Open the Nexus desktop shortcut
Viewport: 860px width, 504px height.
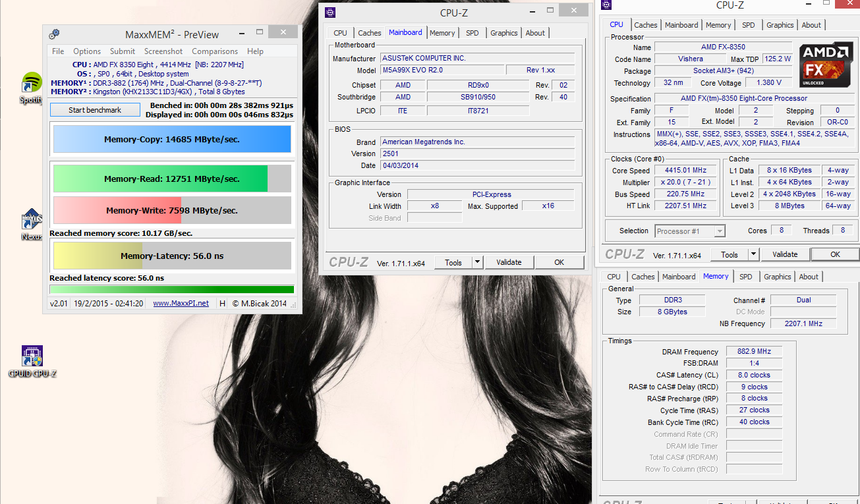(x=32, y=225)
